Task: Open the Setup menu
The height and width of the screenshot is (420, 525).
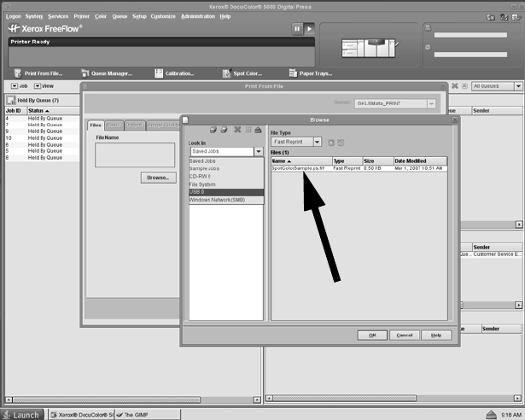Action: point(139,16)
